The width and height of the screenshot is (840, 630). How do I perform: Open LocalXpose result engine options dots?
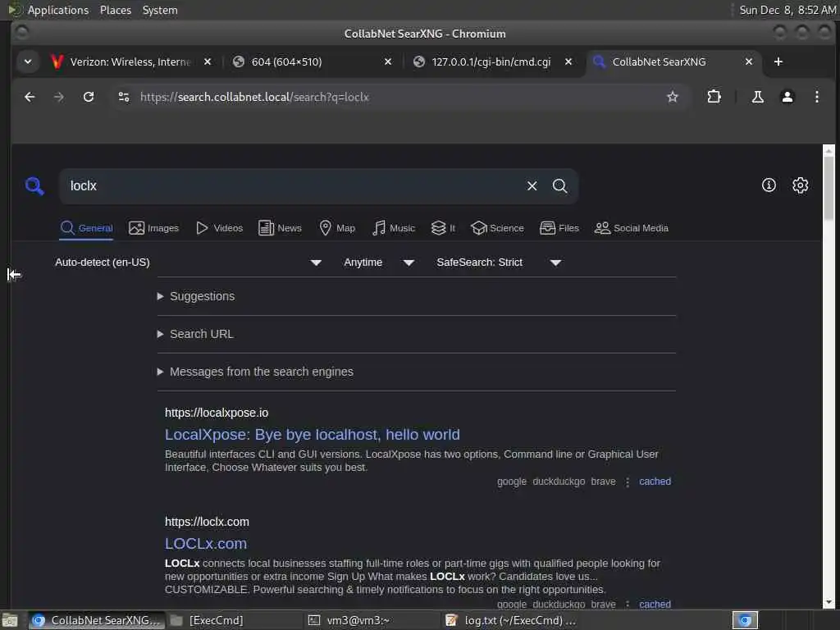pos(628,482)
